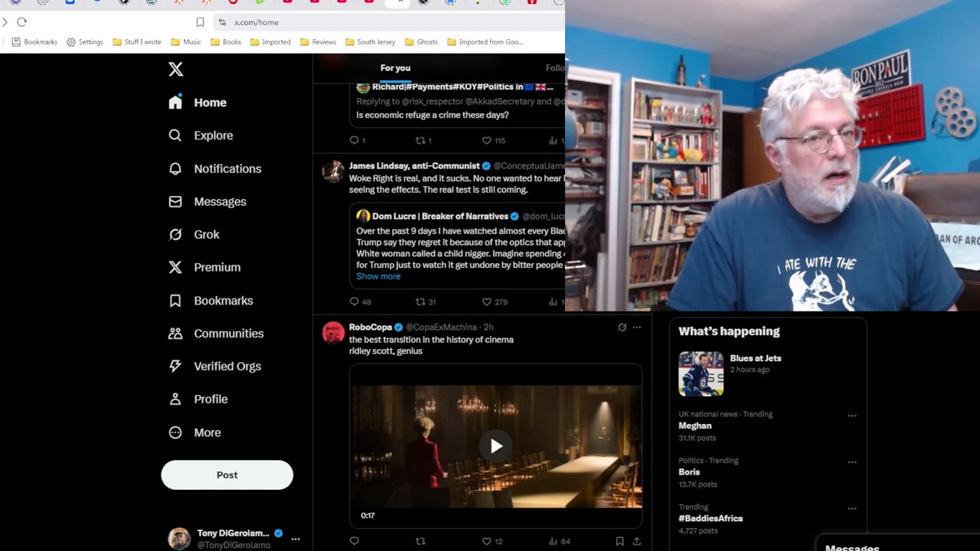Image resolution: width=980 pixels, height=551 pixels.
Task: Open James Lindsay's profile name
Action: pos(414,165)
